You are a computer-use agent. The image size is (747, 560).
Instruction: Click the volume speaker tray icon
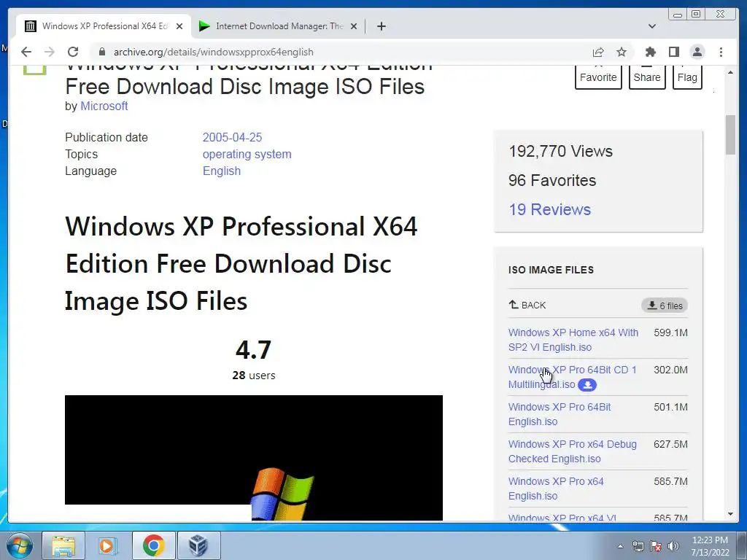pyautogui.click(x=673, y=546)
